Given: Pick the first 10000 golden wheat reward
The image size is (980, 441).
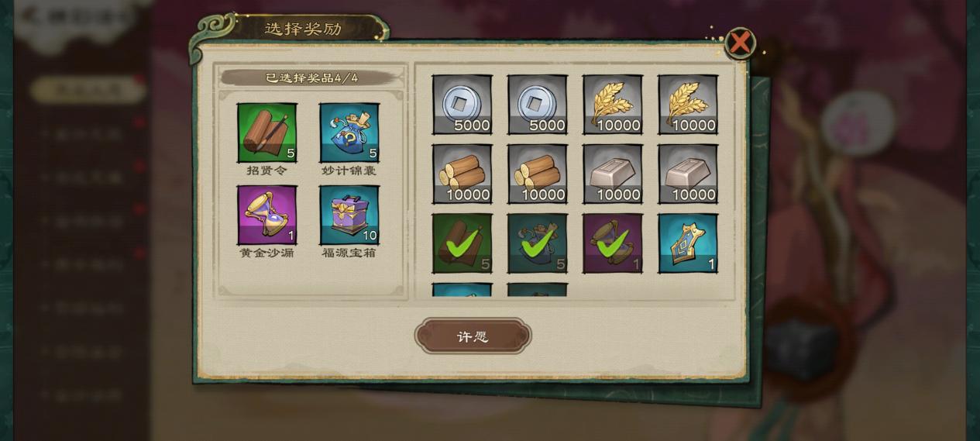Looking at the screenshot, I should point(612,105).
